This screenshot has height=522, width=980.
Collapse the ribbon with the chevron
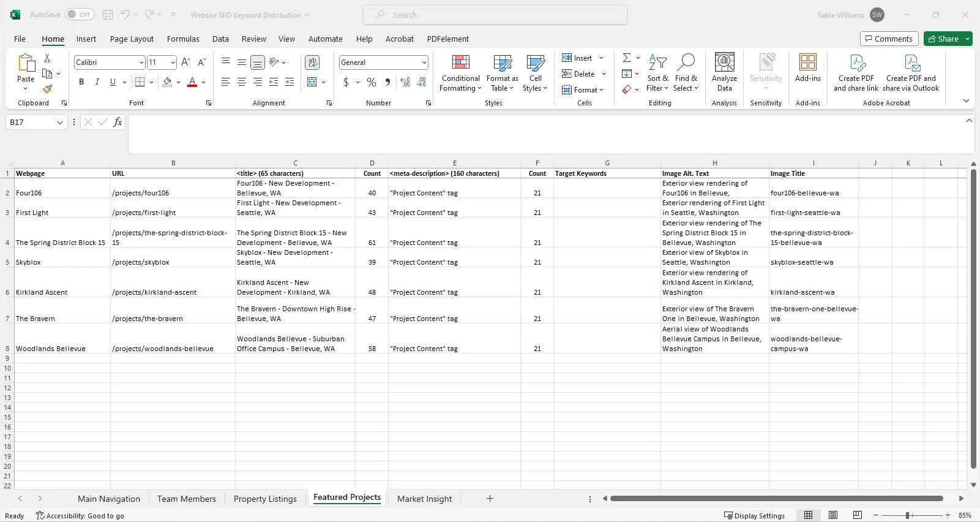966,101
